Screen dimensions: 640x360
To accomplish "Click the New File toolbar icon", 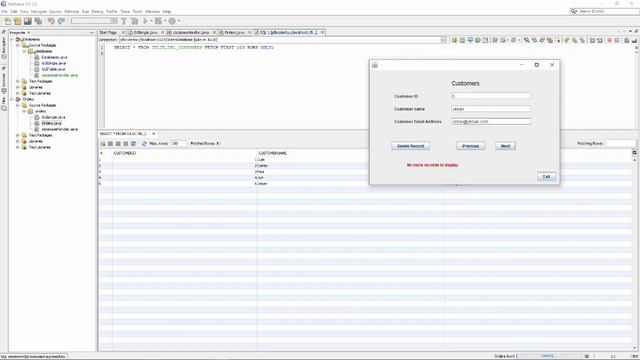I will (8, 21).
